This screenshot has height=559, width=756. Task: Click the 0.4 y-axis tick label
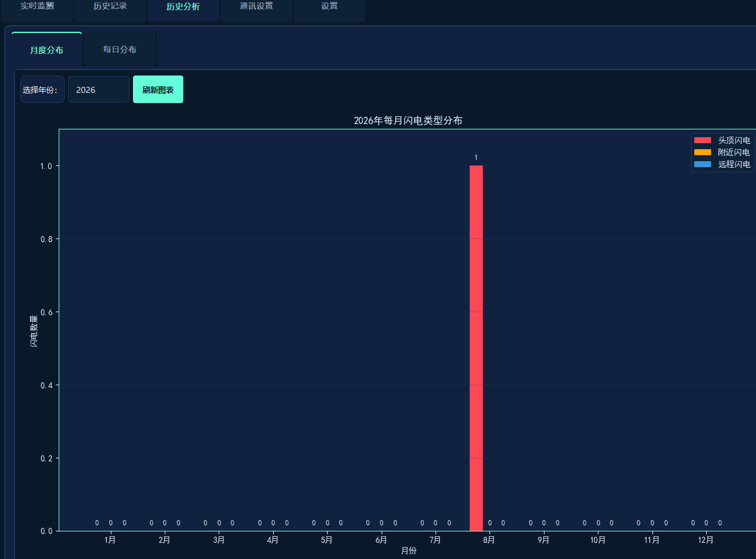pyautogui.click(x=46, y=385)
